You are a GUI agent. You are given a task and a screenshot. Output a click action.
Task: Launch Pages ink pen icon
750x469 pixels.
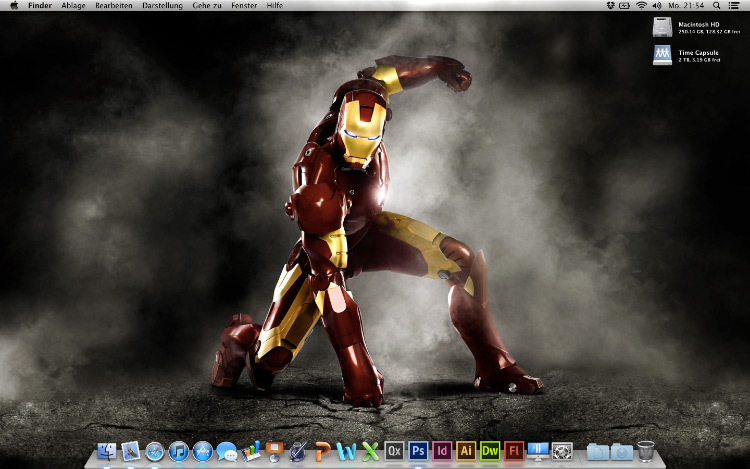click(298, 451)
